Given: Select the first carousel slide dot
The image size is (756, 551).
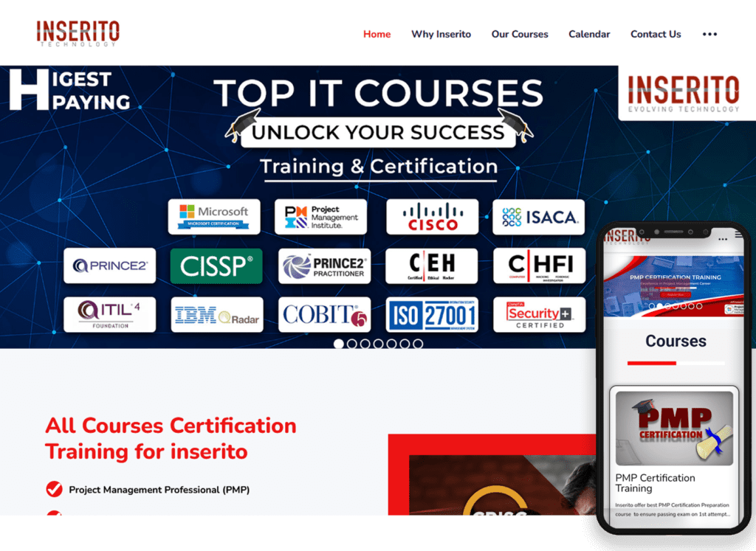Looking at the screenshot, I should coord(338,344).
